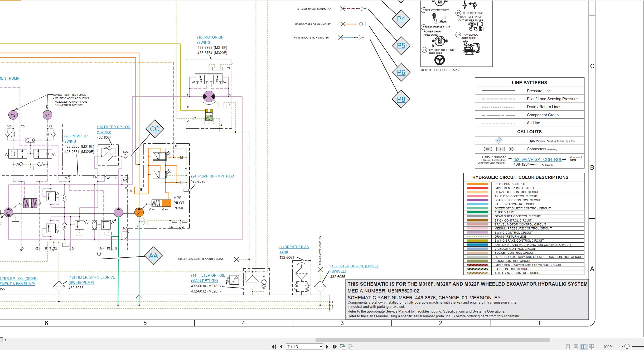Viewport: 644px width, 350px height.
Task: Click YY taps callout sample diamond
Action: [498, 140]
